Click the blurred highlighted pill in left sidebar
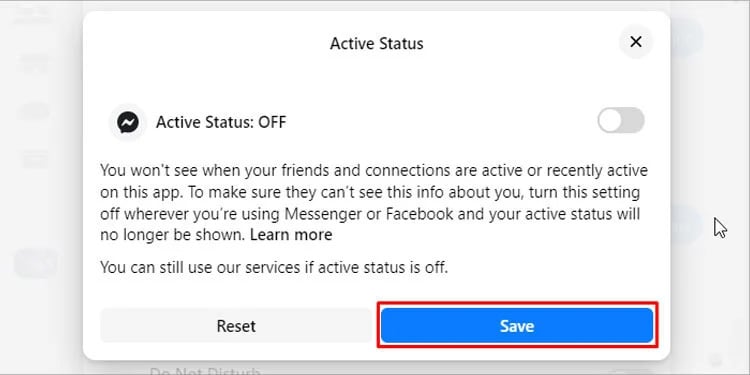Viewport: 750px width, 375px height. click(36, 264)
